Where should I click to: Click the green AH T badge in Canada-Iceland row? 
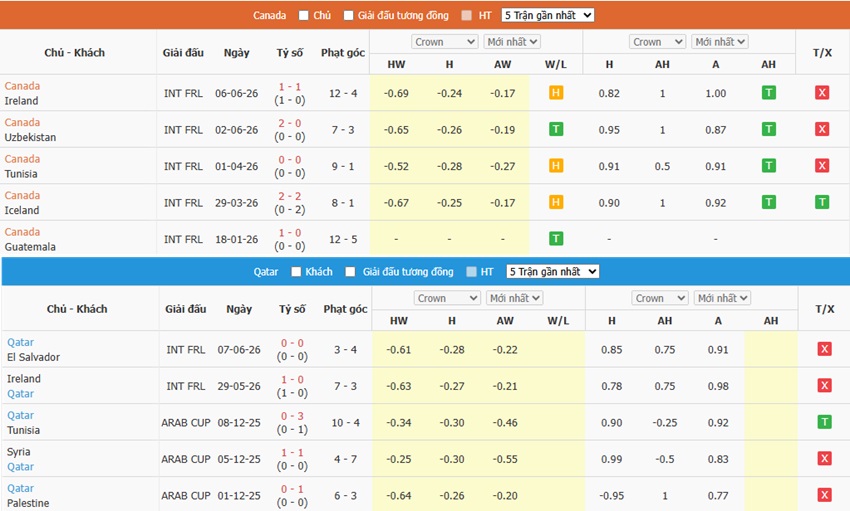(768, 202)
